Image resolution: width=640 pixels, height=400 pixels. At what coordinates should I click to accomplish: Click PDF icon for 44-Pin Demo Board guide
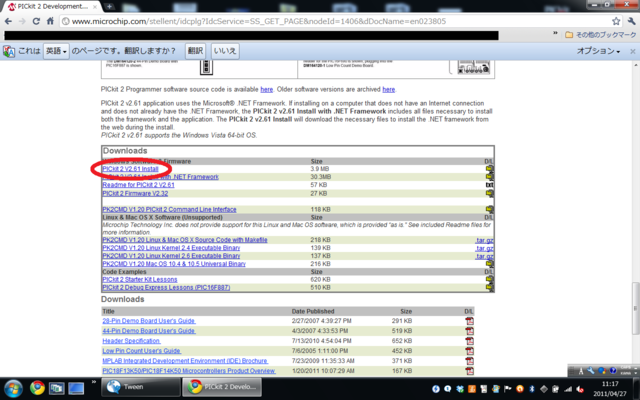(x=469, y=331)
